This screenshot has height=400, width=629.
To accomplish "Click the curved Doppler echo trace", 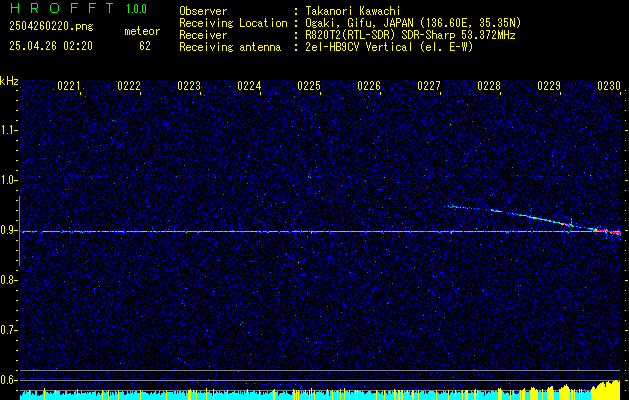I will click(534, 217).
